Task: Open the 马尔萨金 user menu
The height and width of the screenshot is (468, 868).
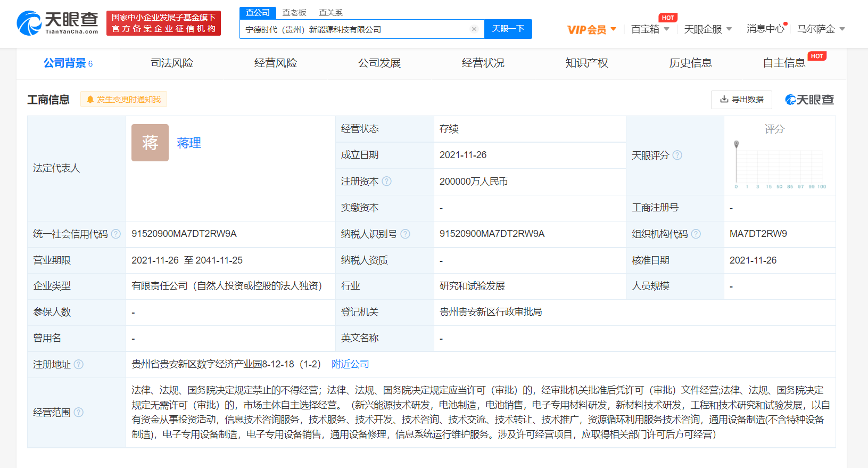Action: click(x=821, y=29)
